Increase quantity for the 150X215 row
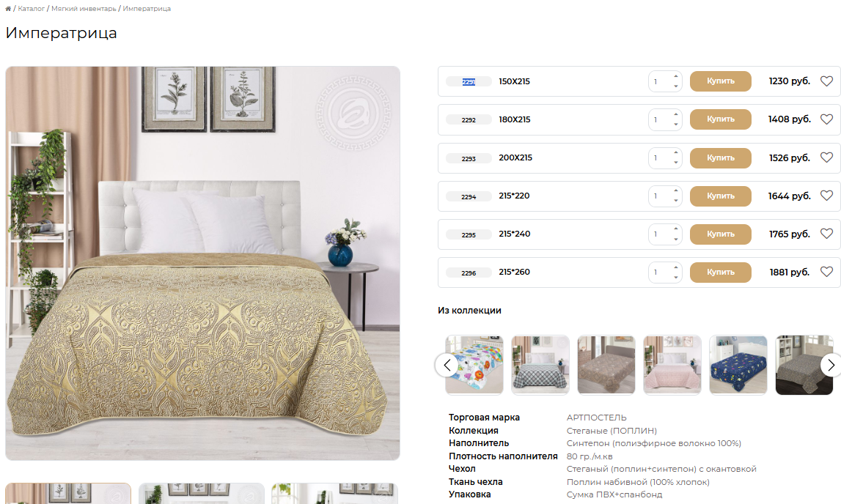This screenshot has width=841, height=504. tap(676, 77)
